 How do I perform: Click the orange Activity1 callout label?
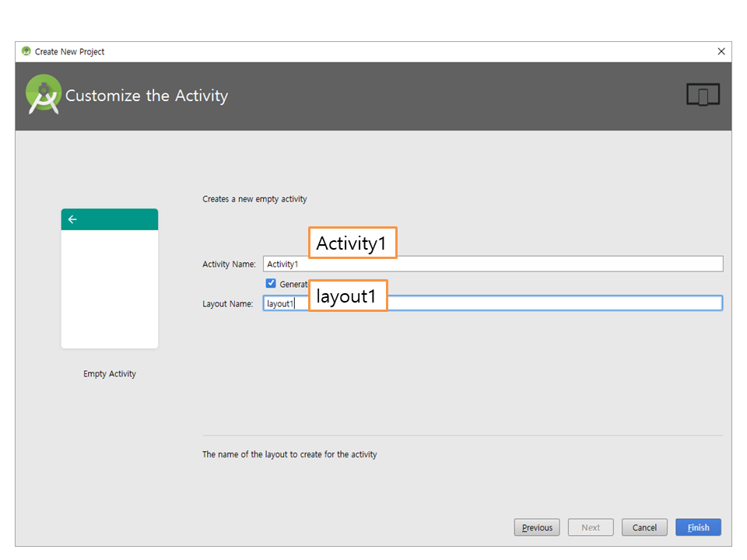(352, 243)
